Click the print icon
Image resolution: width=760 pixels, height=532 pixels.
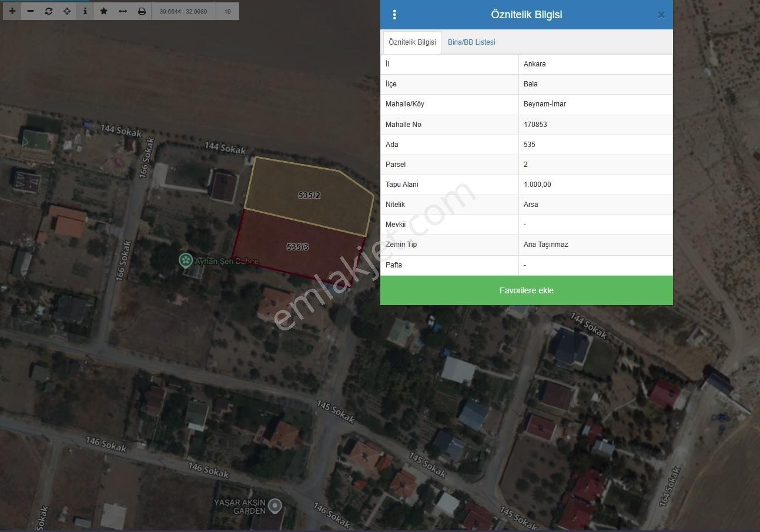[x=142, y=11]
